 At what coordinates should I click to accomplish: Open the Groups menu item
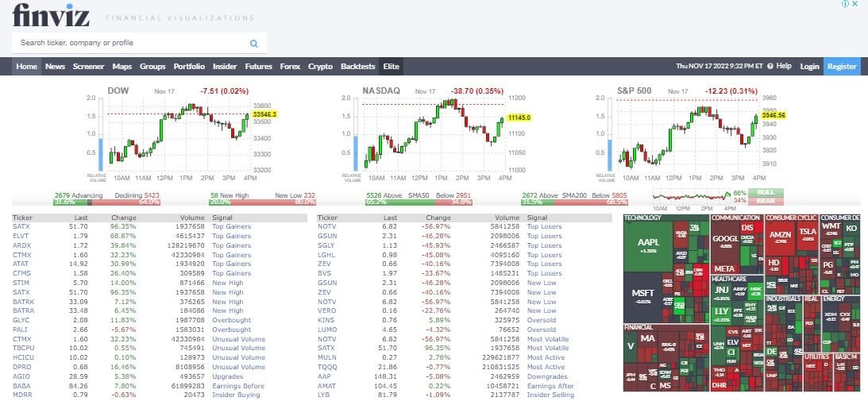[x=152, y=67]
